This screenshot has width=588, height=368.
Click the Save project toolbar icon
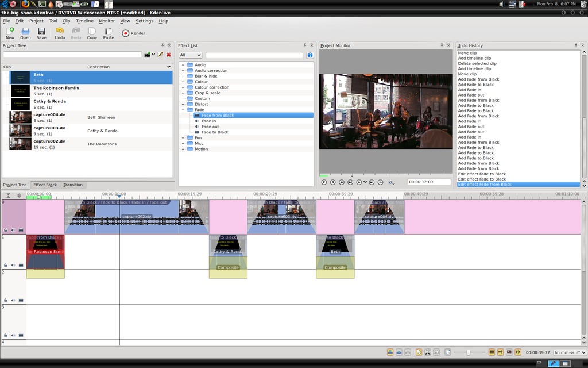coord(41,33)
